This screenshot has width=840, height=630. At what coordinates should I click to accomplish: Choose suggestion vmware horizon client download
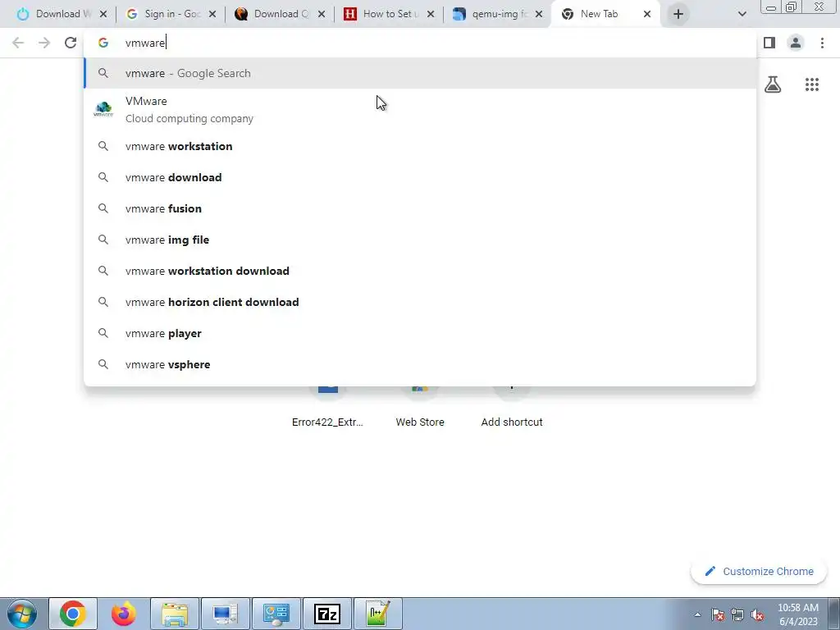[x=420, y=302]
